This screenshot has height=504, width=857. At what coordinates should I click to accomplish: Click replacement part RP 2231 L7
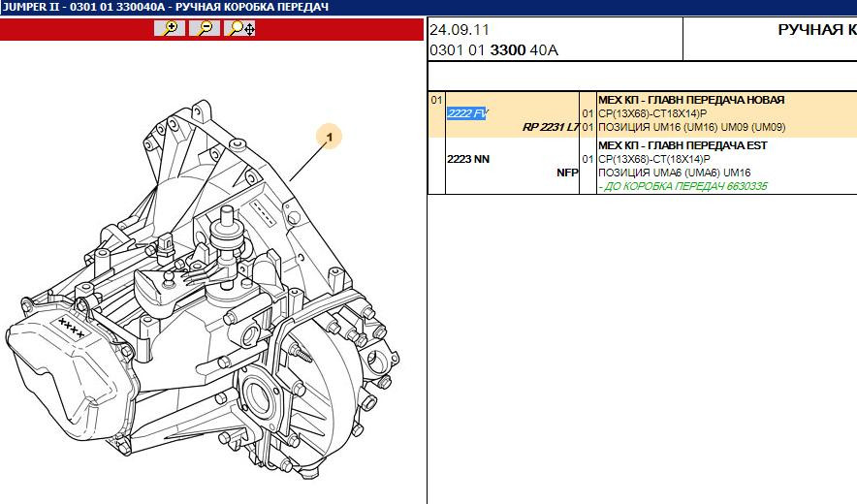click(550, 127)
